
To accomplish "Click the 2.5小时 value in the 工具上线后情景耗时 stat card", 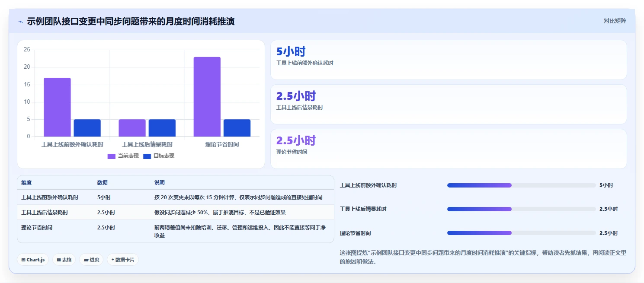I will pyautogui.click(x=296, y=96).
